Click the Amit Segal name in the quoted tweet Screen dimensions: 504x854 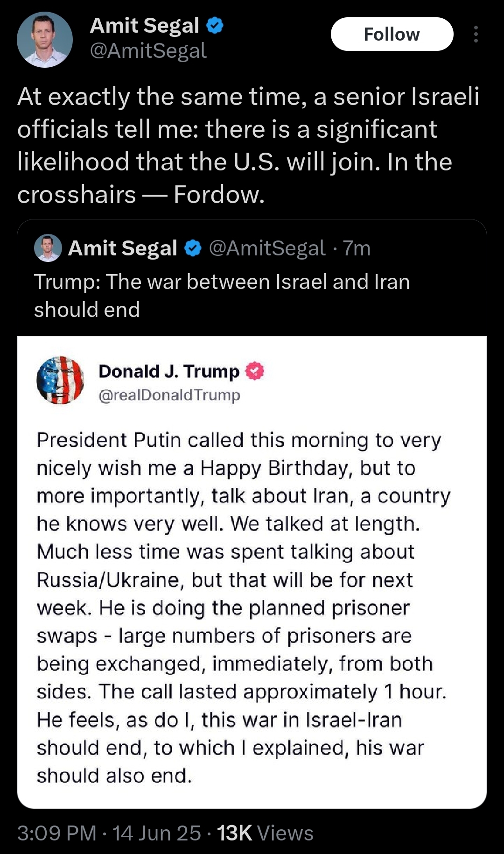pyautogui.click(x=123, y=248)
